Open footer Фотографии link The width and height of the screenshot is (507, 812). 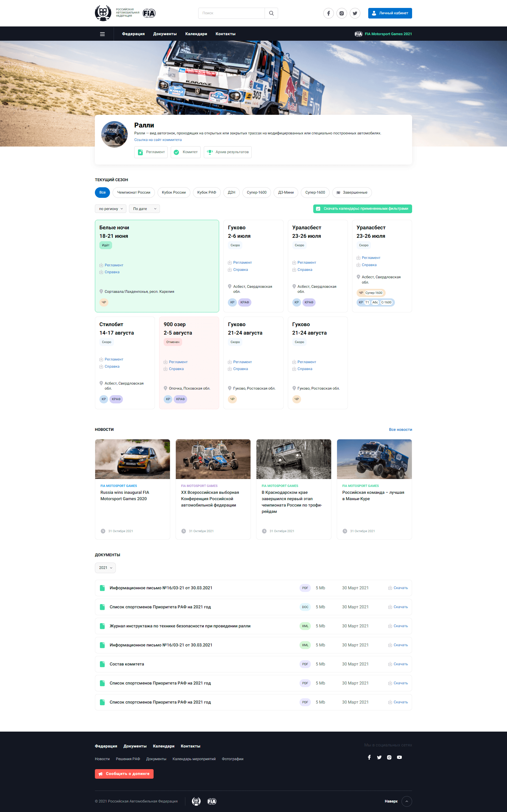pyautogui.click(x=232, y=759)
